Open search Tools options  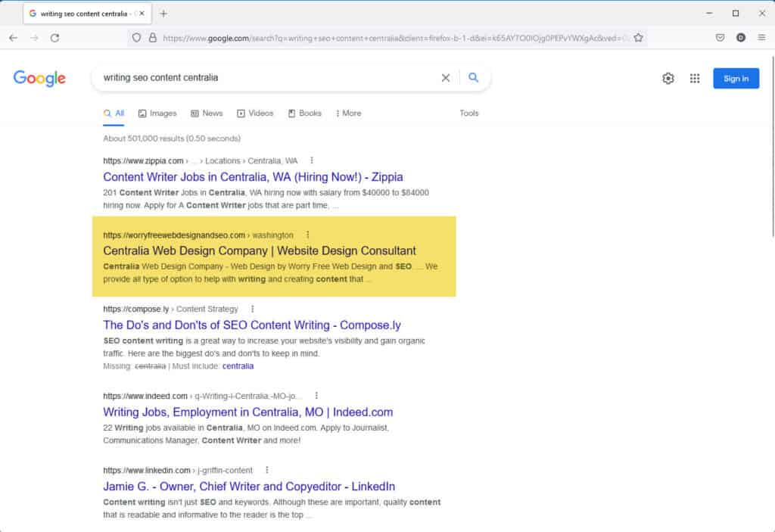[469, 114]
